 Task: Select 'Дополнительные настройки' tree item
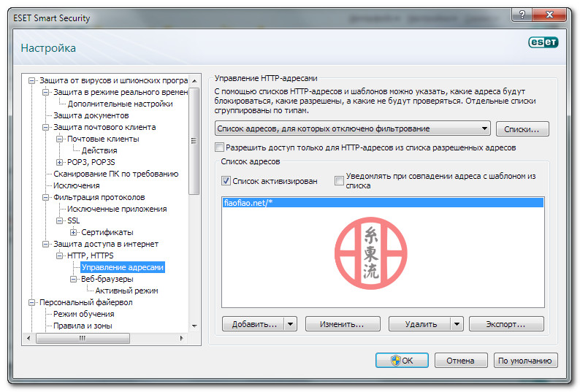[x=120, y=104]
